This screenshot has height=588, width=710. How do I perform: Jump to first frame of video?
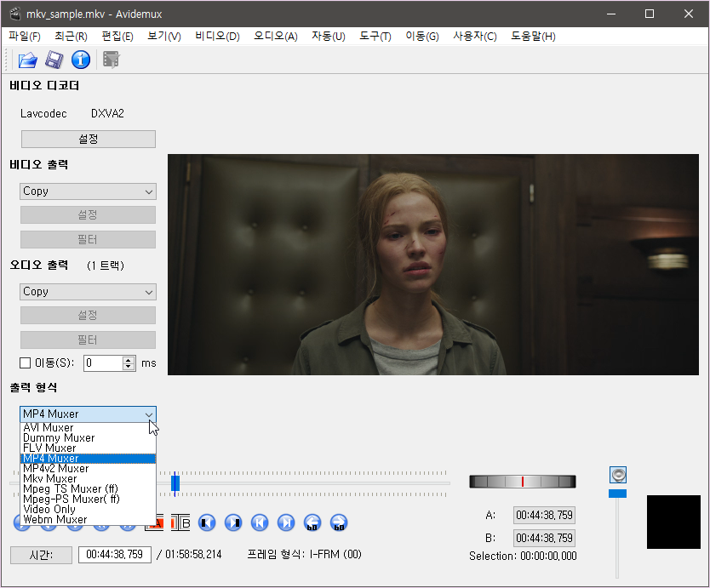point(260,522)
